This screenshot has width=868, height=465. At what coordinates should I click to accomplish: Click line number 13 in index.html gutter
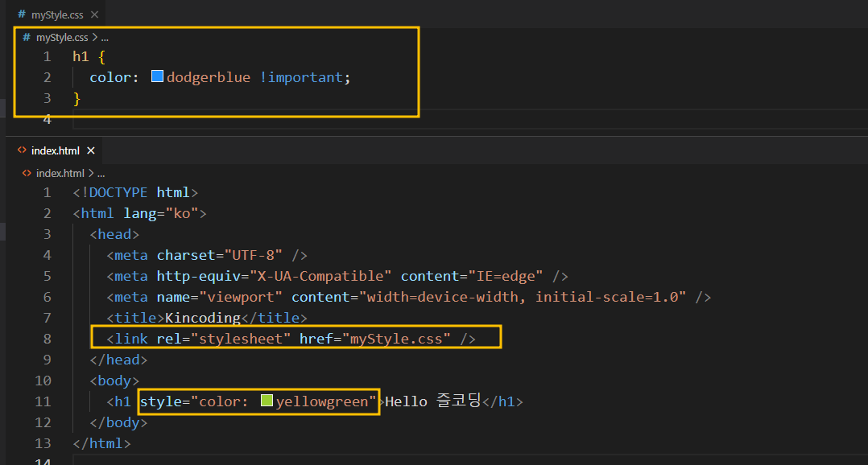pyautogui.click(x=43, y=443)
